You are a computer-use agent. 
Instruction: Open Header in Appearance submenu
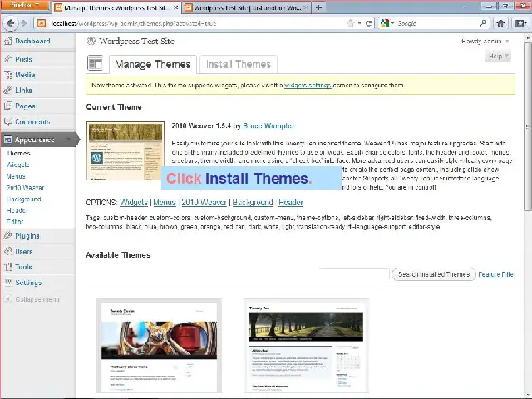17,210
